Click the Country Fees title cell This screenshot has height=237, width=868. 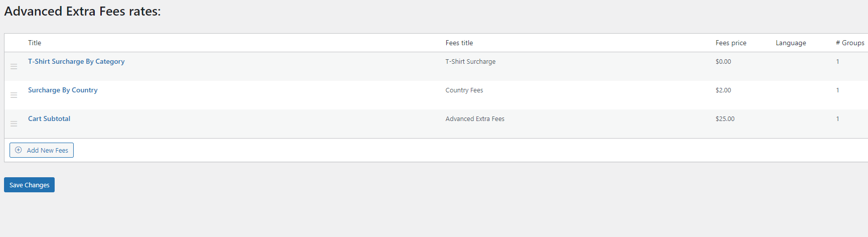click(x=464, y=90)
